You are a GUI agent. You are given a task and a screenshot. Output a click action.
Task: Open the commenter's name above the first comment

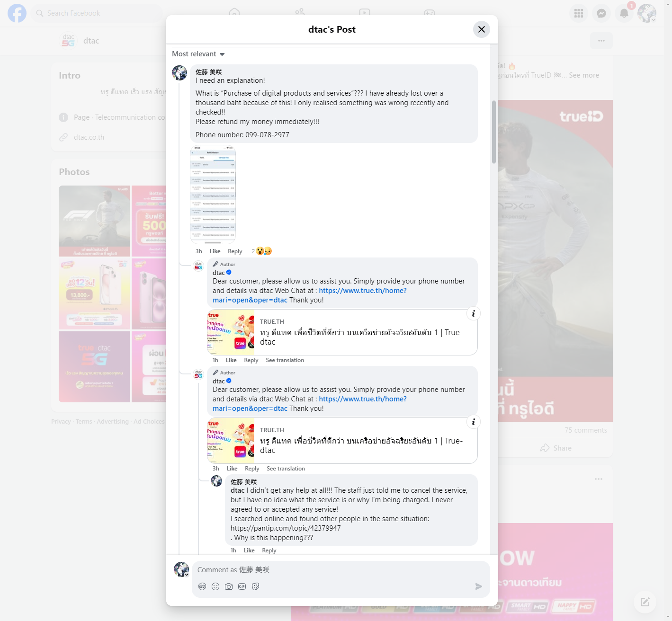coord(208,72)
